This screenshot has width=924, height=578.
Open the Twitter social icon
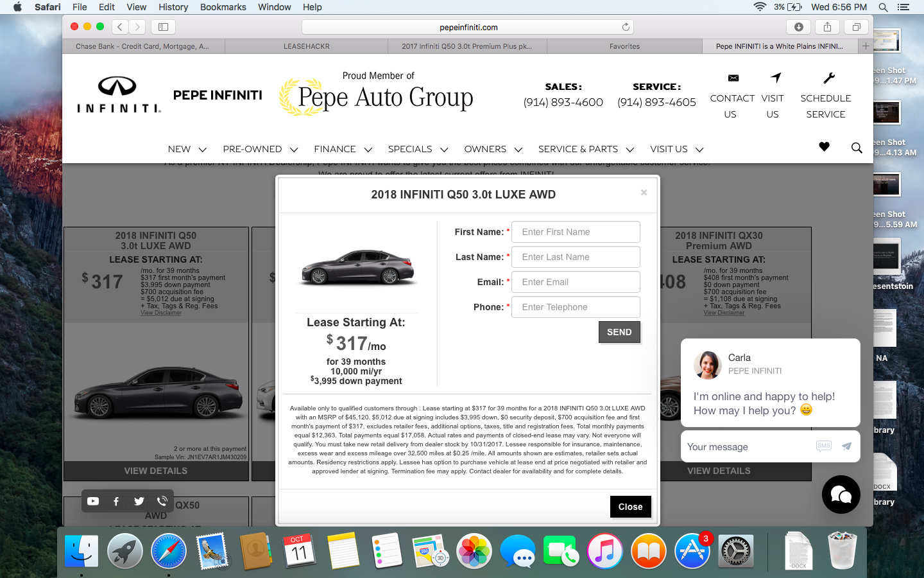click(139, 501)
